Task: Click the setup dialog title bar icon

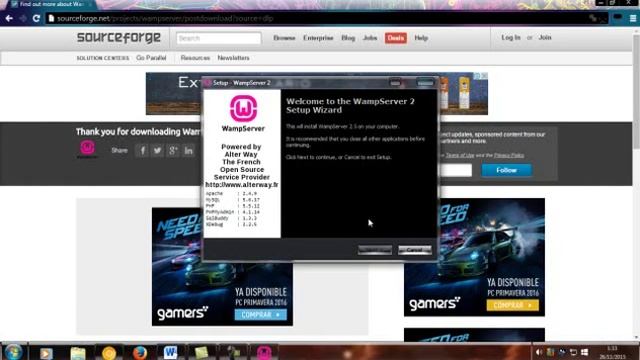Action: [208, 83]
